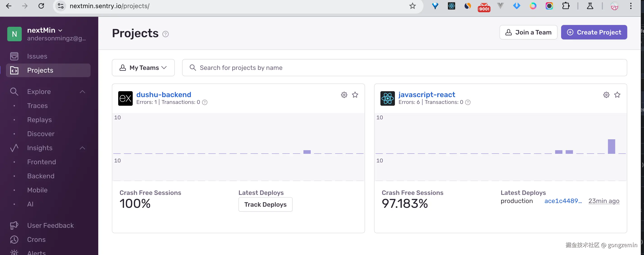The image size is (644, 255).
Task: Open the Extensions puzzle icon
Action: click(x=565, y=6)
